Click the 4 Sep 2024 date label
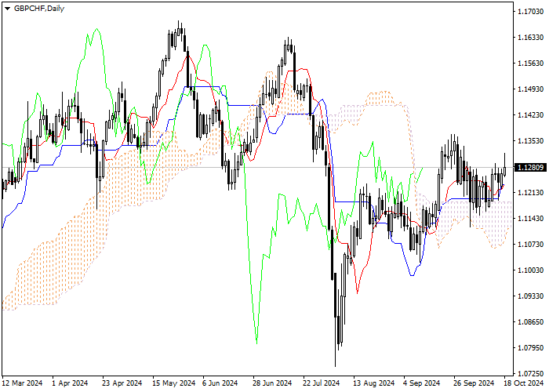 [422, 383]
